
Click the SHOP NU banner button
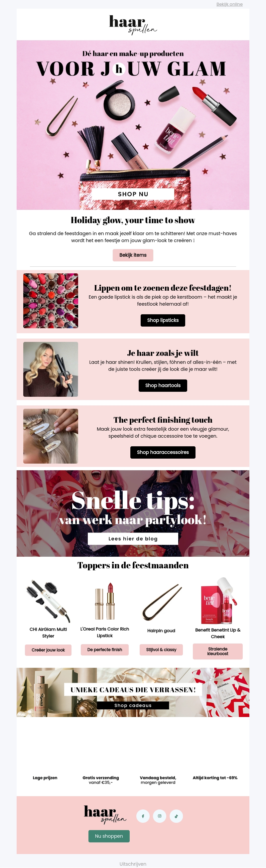click(x=133, y=194)
